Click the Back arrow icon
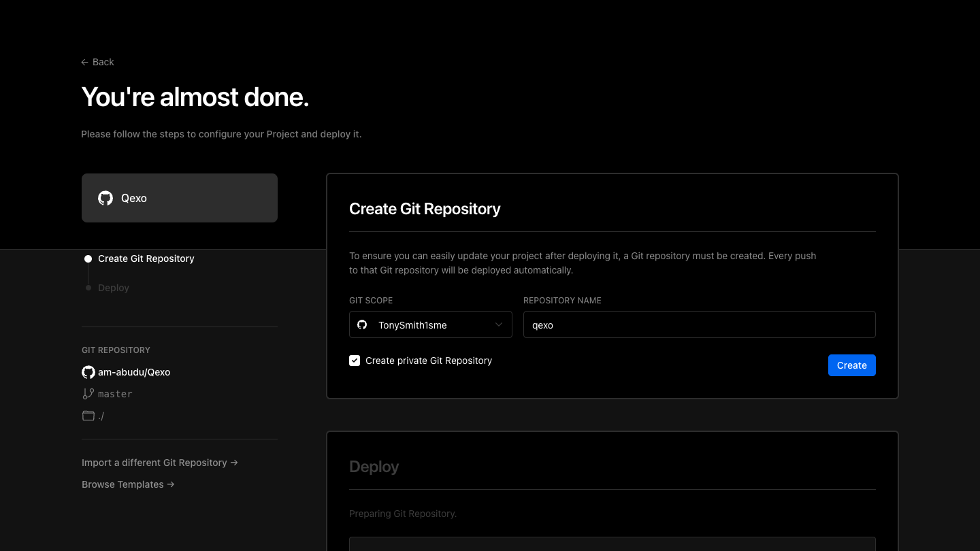 (x=85, y=62)
